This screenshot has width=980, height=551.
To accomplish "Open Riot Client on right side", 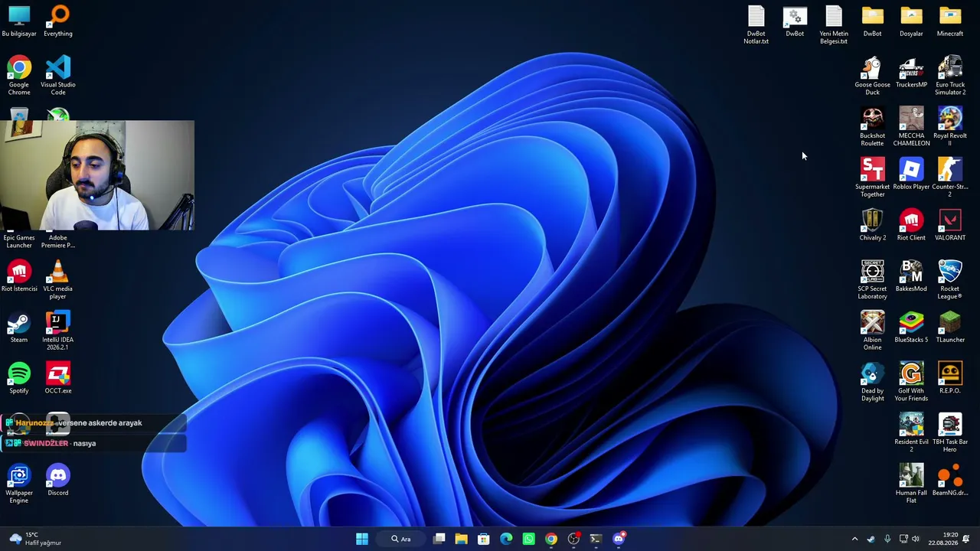I will [911, 225].
